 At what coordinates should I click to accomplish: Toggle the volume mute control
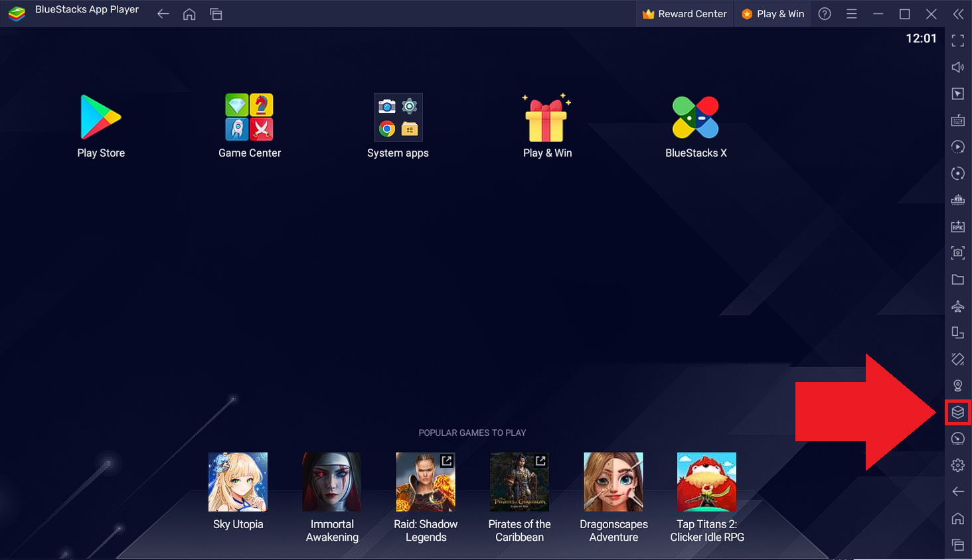point(957,67)
